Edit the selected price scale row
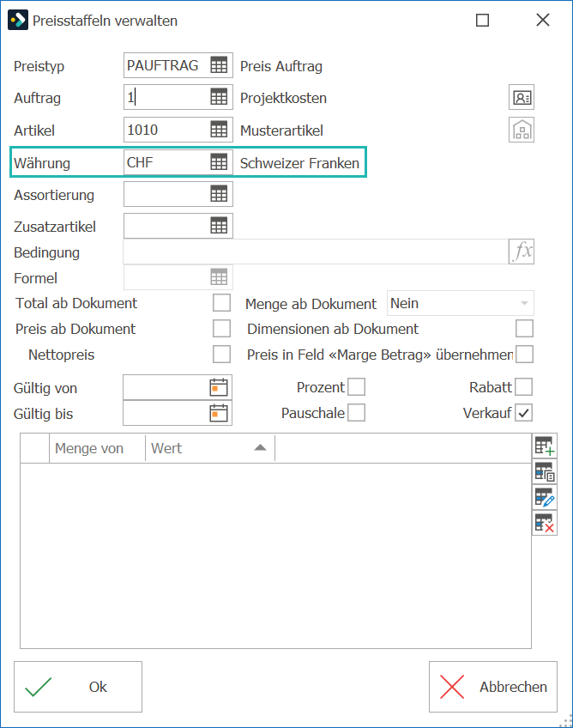Viewport: 573px width, 728px height. [x=544, y=497]
